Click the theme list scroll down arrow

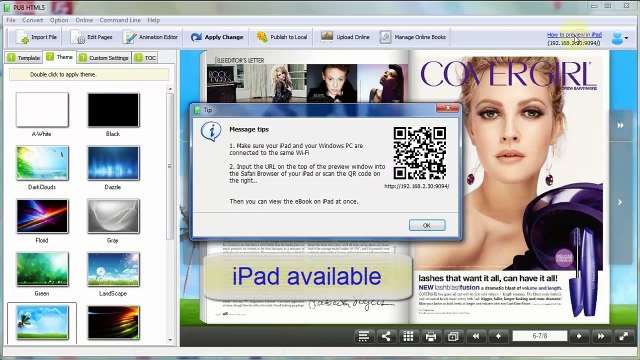point(170,340)
